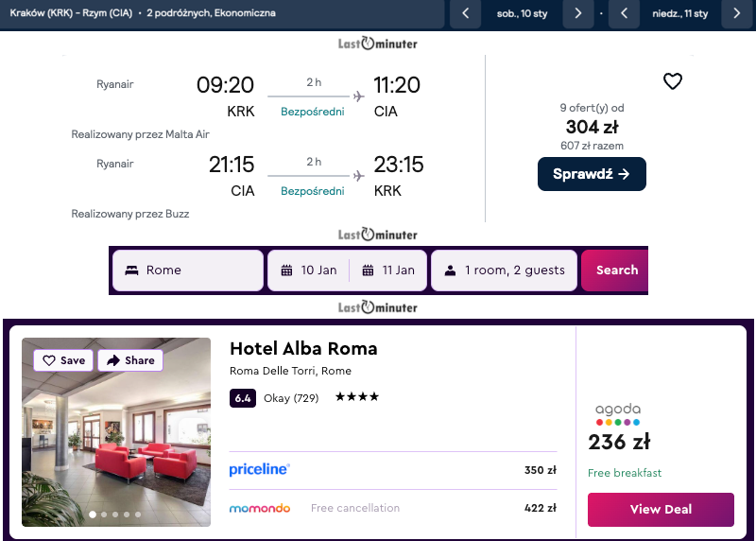The width and height of the screenshot is (756, 541).
Task: Go to previous return date arrow
Action: 625,14
